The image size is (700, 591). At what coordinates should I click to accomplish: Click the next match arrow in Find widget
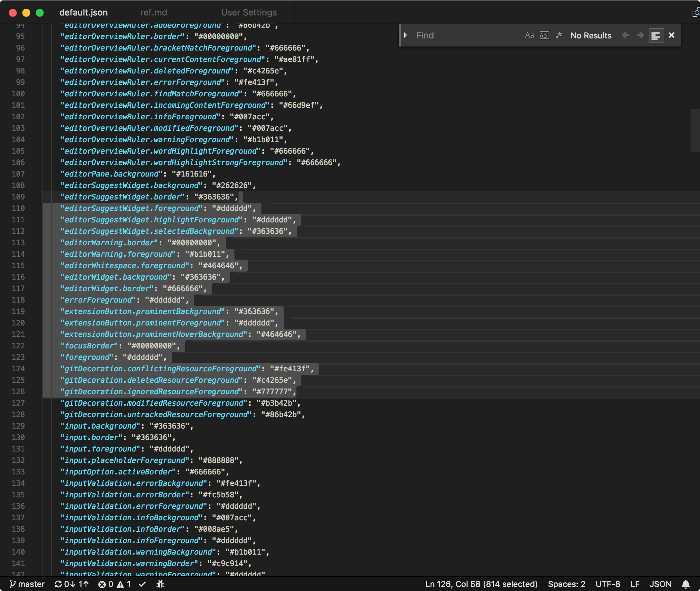[639, 35]
